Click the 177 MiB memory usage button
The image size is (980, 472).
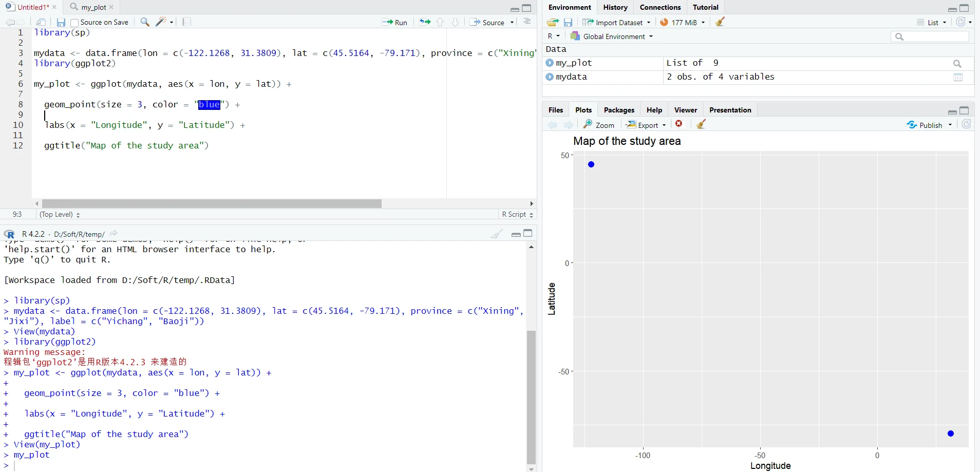(x=683, y=22)
